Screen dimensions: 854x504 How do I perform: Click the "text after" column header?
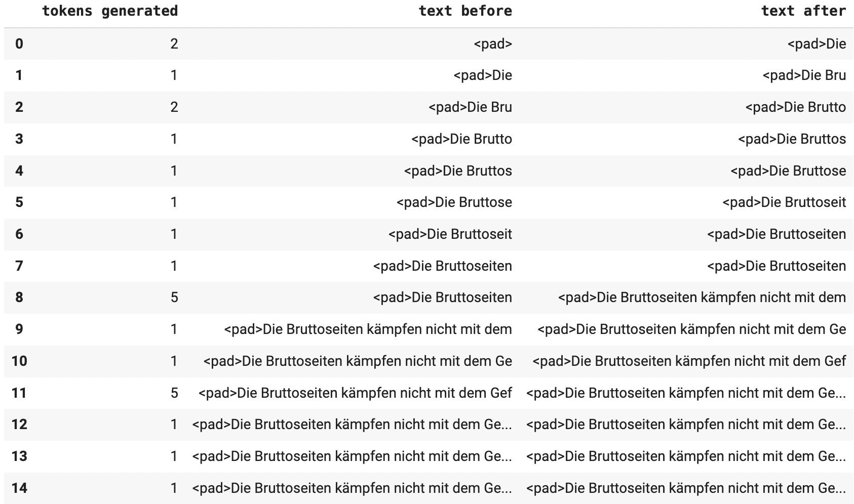803,11
